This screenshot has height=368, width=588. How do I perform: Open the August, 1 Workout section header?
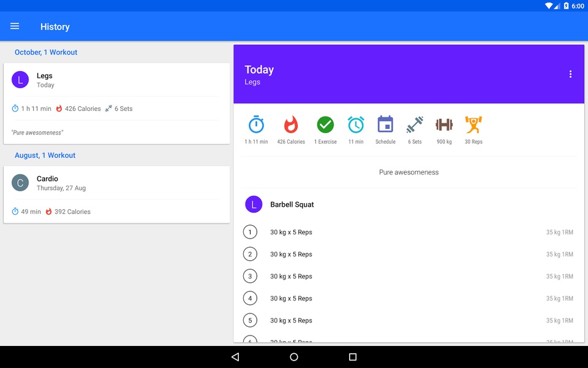click(45, 155)
